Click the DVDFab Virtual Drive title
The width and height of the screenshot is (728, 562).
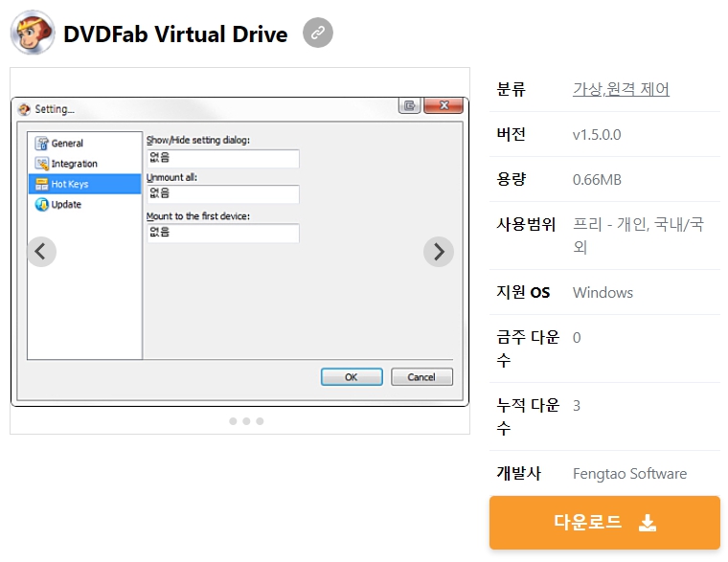point(175,34)
